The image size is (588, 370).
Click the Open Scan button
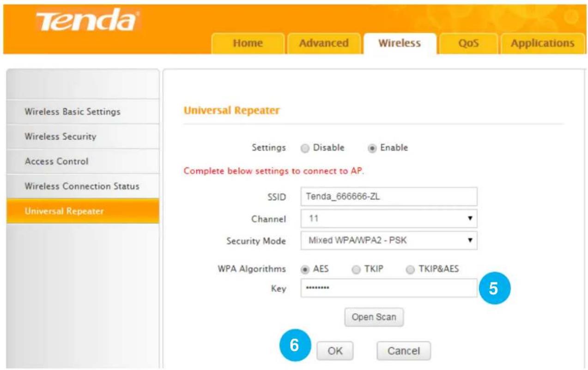pyautogui.click(x=374, y=317)
